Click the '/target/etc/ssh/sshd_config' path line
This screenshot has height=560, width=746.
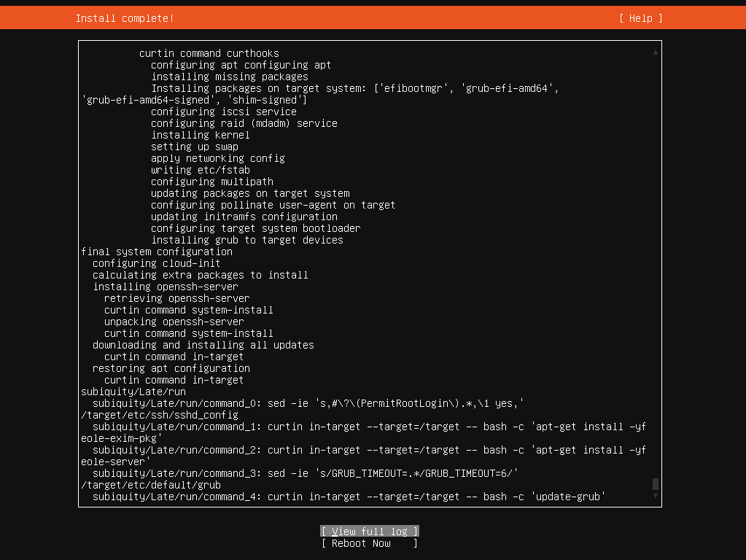point(160,414)
